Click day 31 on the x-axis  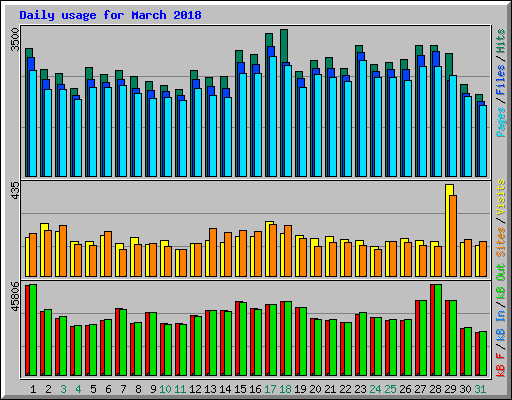tap(480, 389)
